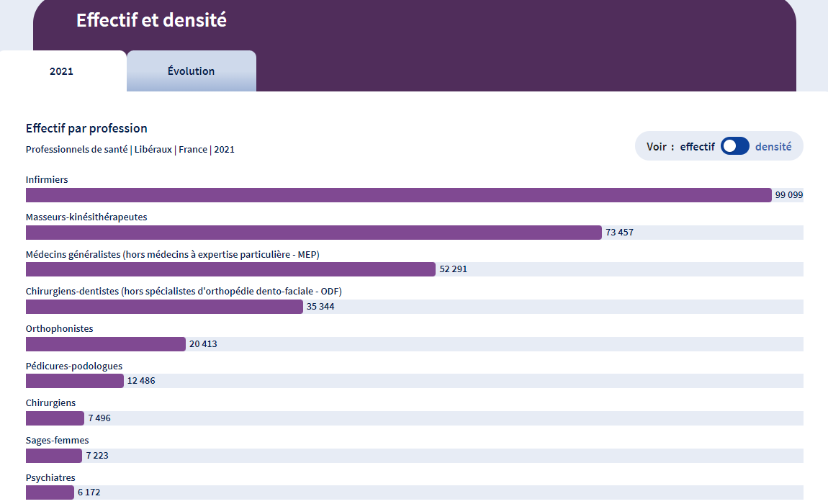Click the 'densité' label next to switch
828x504 pixels.
pos(773,146)
